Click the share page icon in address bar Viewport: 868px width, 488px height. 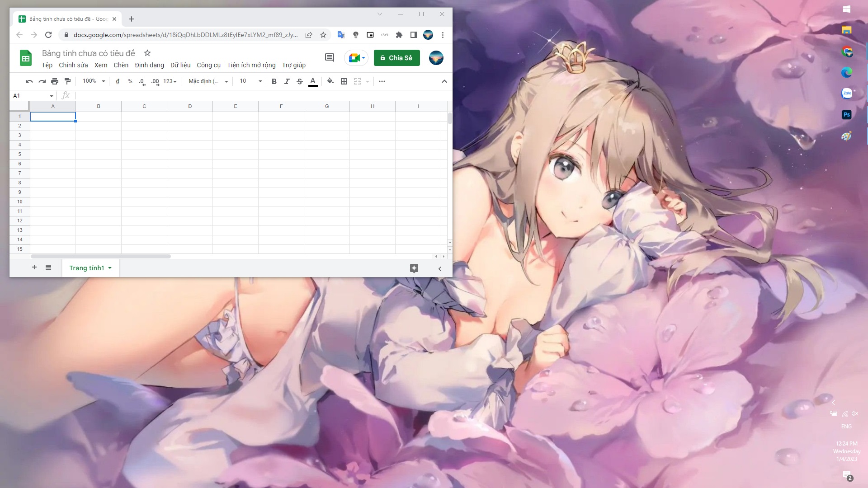click(309, 35)
